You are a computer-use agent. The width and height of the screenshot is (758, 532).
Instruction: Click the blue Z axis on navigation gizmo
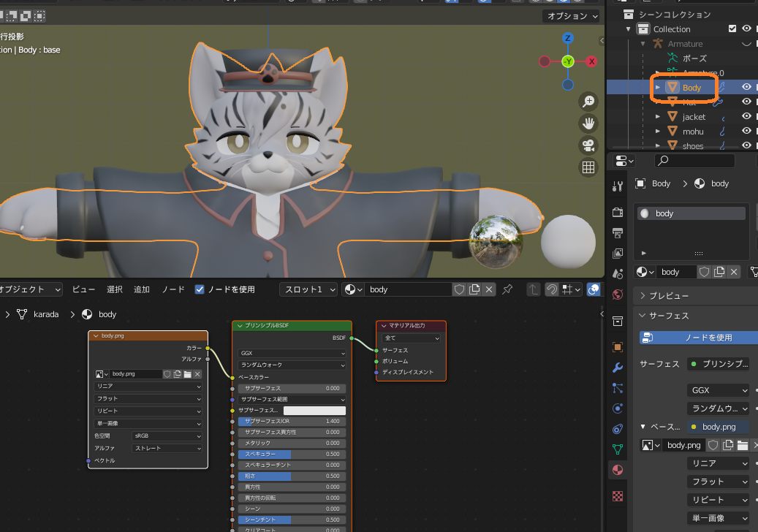pyautogui.click(x=568, y=38)
